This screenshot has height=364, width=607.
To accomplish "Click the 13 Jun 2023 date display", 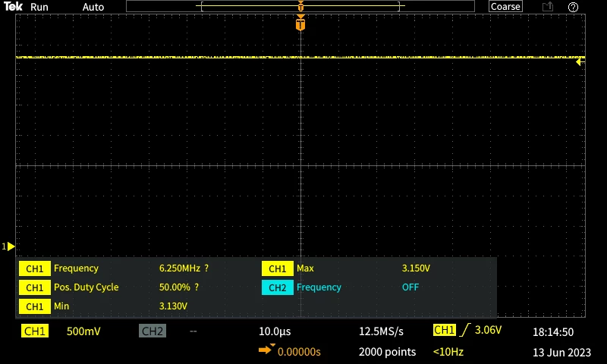I will tap(561, 353).
